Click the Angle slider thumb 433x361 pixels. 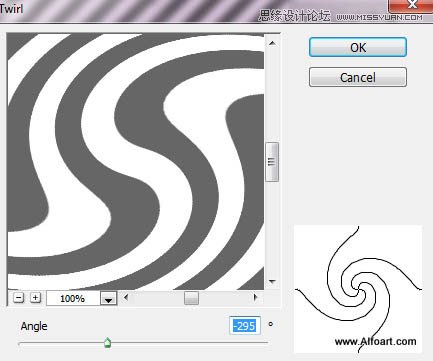107,342
